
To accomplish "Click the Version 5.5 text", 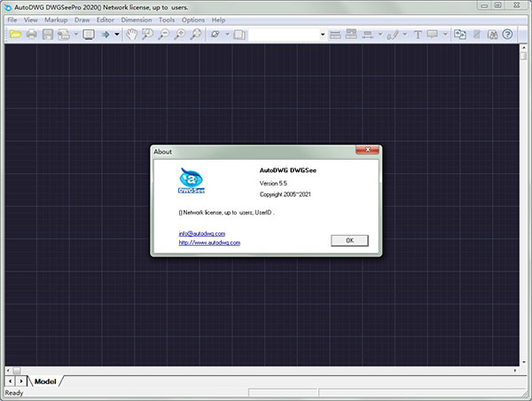I will [x=273, y=184].
